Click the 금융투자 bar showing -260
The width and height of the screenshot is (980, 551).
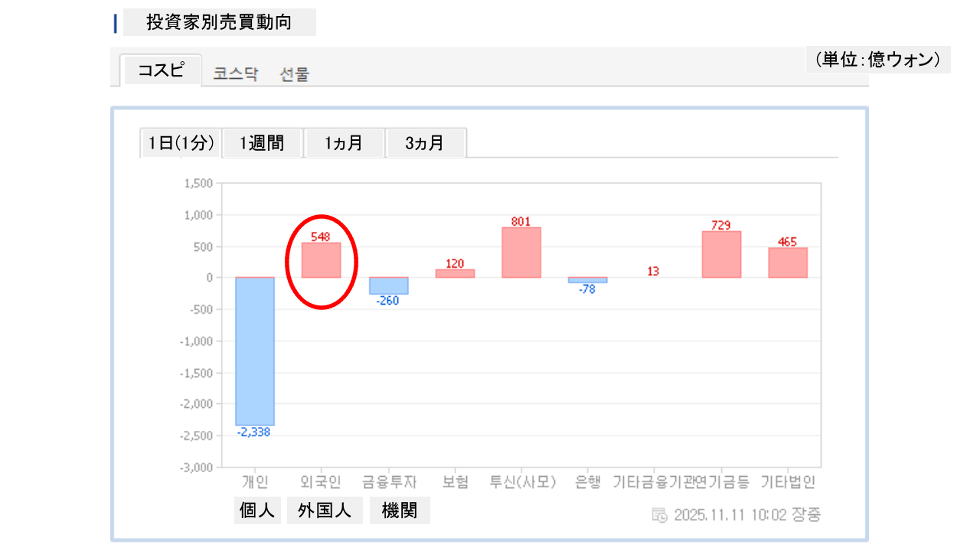[388, 285]
